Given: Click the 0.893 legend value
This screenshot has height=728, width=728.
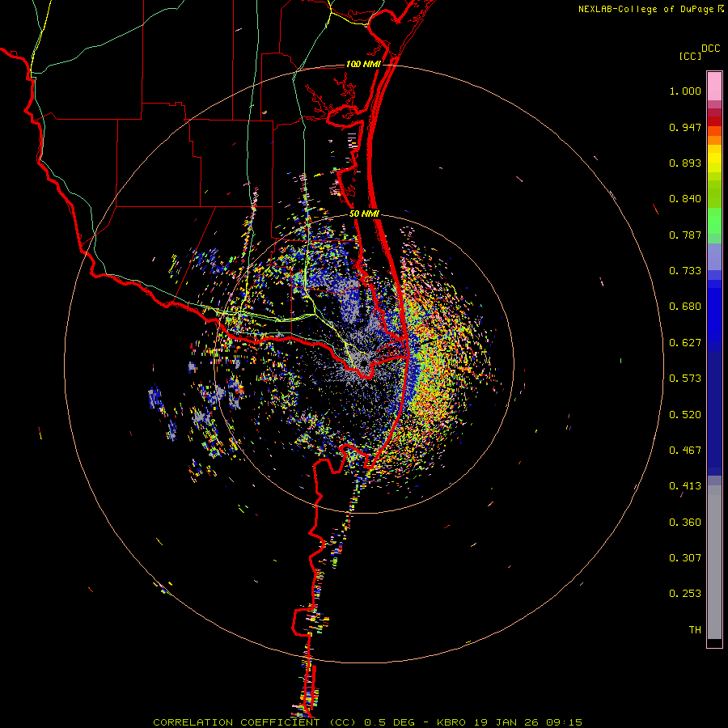Looking at the screenshot, I should (x=685, y=163).
